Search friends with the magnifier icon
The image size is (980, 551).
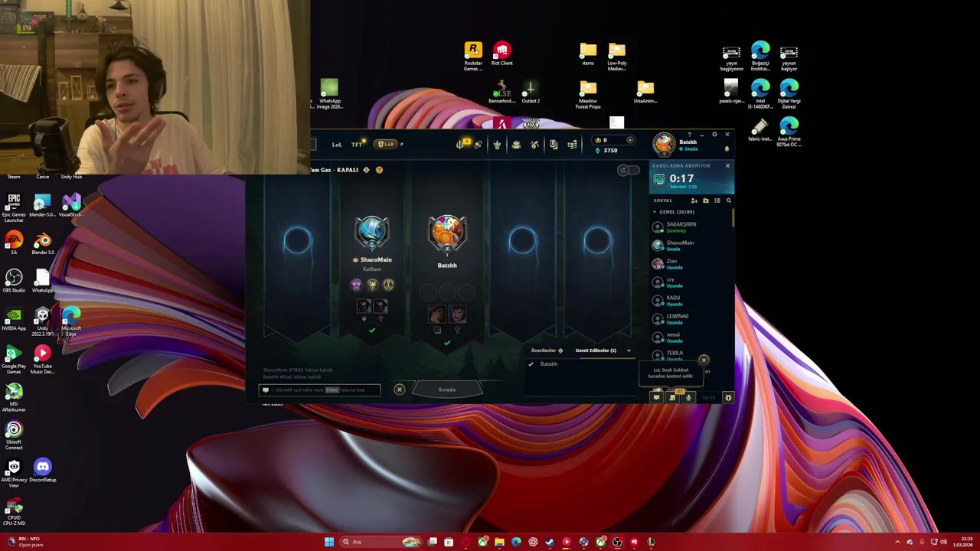pyautogui.click(x=728, y=201)
